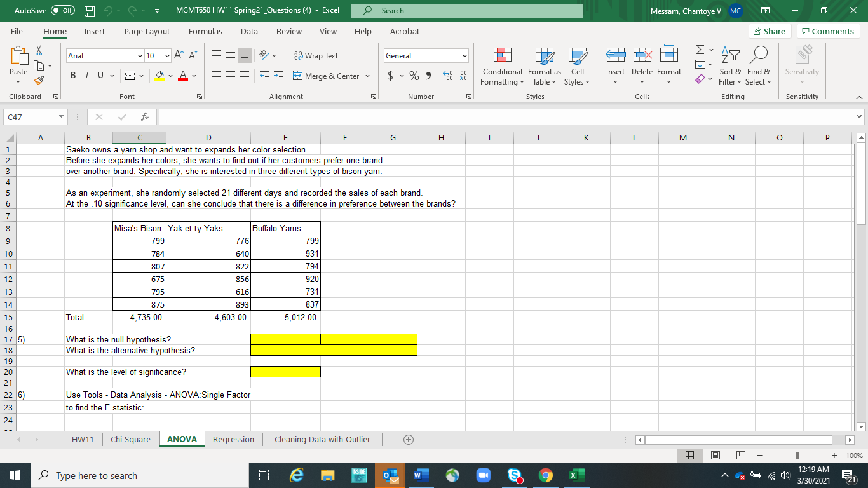The width and height of the screenshot is (868, 488).
Task: Open the Data ribbon tab
Action: (249, 31)
